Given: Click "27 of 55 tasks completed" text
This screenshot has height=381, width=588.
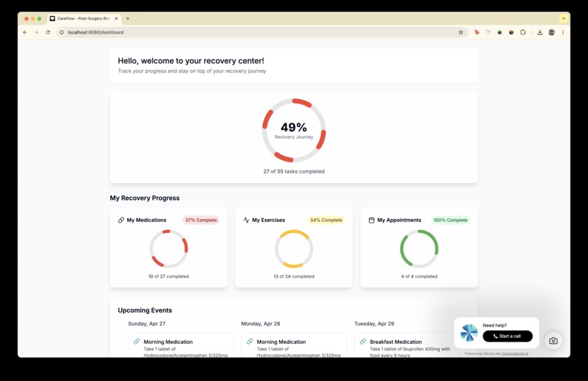Looking at the screenshot, I should coord(294,172).
